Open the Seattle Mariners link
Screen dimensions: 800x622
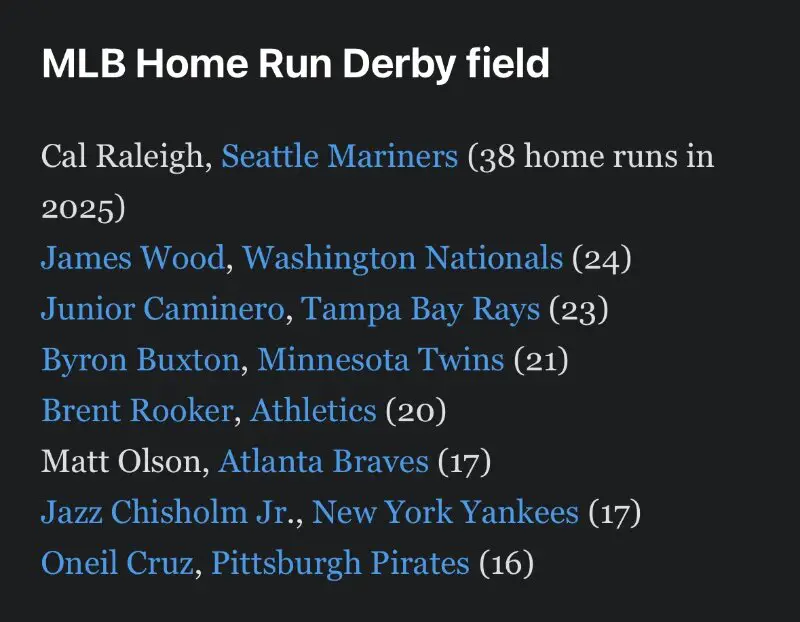pyautogui.click(x=339, y=156)
